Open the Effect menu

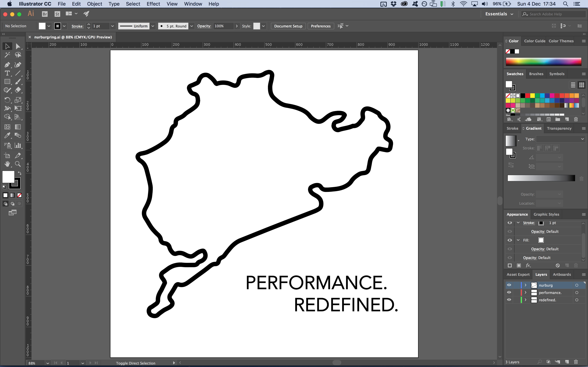153,4
